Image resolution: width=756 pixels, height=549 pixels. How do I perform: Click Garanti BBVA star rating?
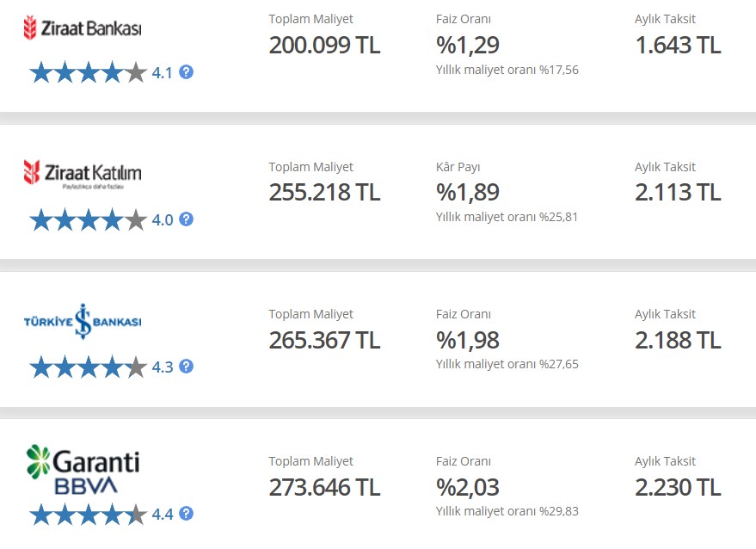pyautogui.click(x=88, y=515)
